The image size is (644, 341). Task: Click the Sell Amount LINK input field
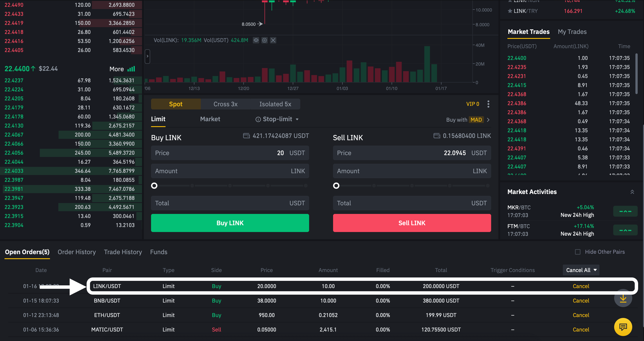(412, 171)
